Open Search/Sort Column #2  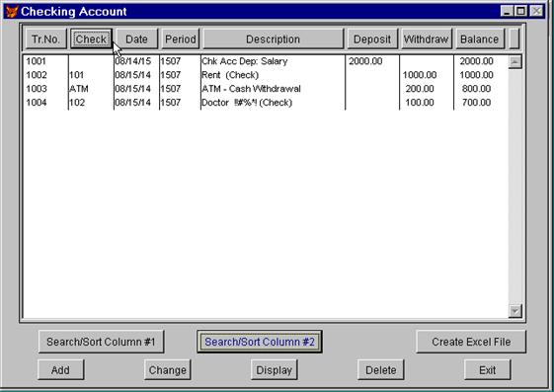[x=260, y=342]
